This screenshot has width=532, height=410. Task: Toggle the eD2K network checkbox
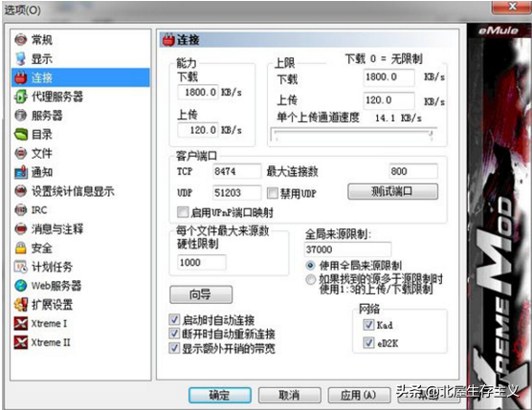point(368,343)
